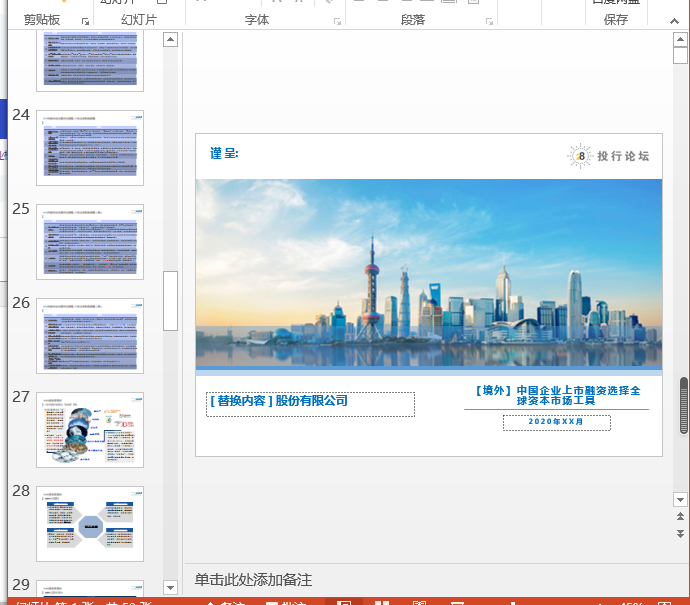Click the 段落 group label
690x605 pixels.
pyautogui.click(x=413, y=20)
